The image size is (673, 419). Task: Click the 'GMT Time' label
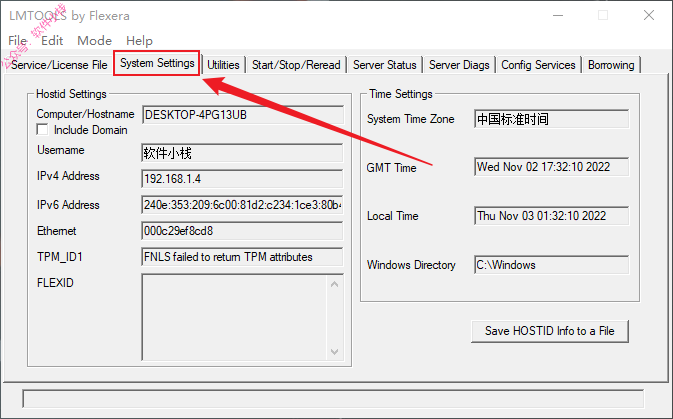click(391, 168)
